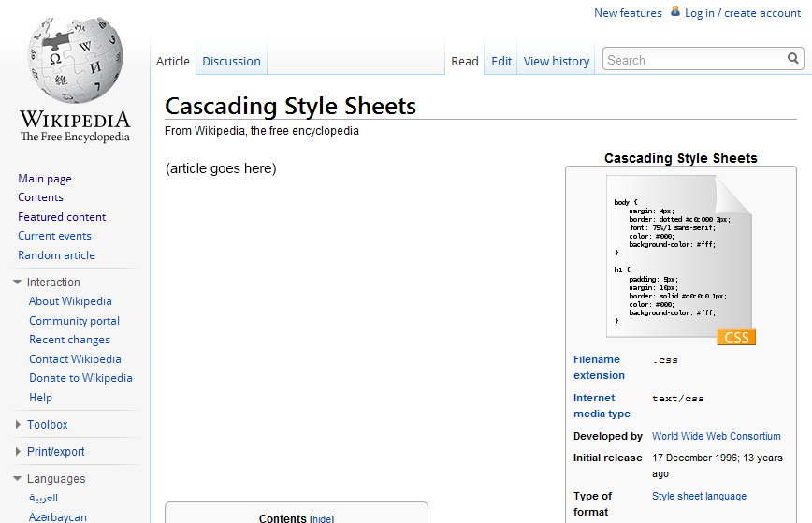The height and width of the screenshot is (523, 812).
Task: Open the Internet media type link
Action: coord(602,405)
